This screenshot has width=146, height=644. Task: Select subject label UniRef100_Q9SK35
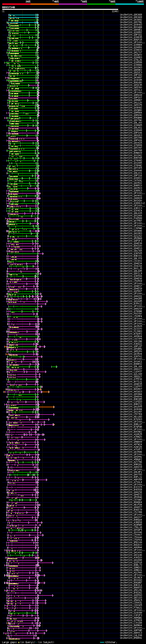[131, 85]
